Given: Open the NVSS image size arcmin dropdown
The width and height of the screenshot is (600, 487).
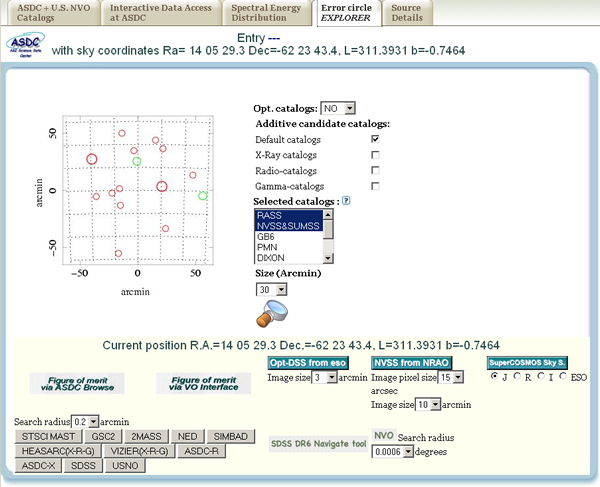Looking at the screenshot, I should click(x=428, y=405).
